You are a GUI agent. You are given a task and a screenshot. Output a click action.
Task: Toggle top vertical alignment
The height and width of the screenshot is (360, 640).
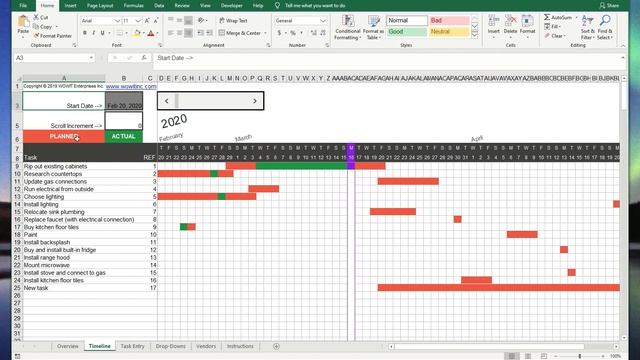click(x=171, y=20)
